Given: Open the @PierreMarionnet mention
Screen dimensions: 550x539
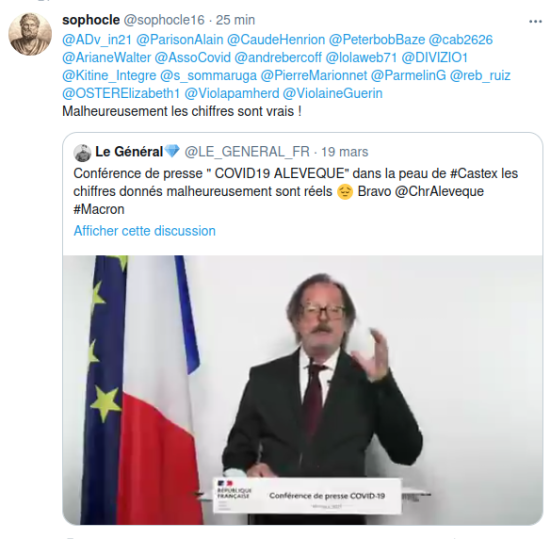Looking at the screenshot, I should point(314,75).
